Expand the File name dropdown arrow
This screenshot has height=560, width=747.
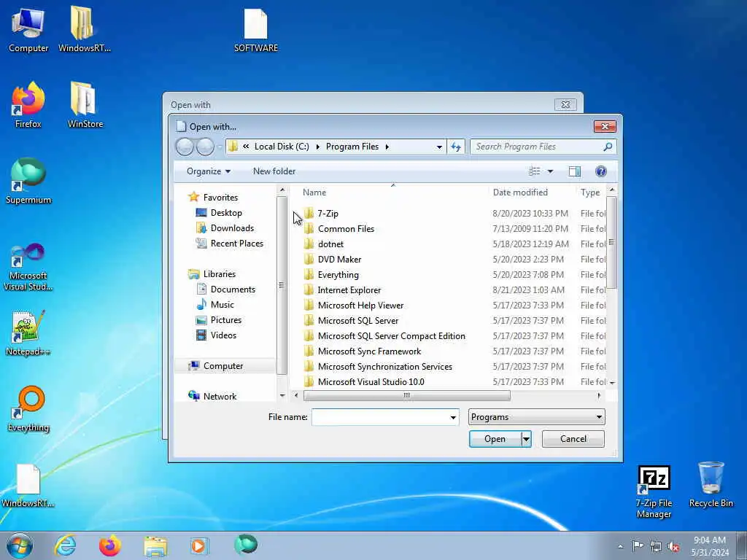coord(453,418)
